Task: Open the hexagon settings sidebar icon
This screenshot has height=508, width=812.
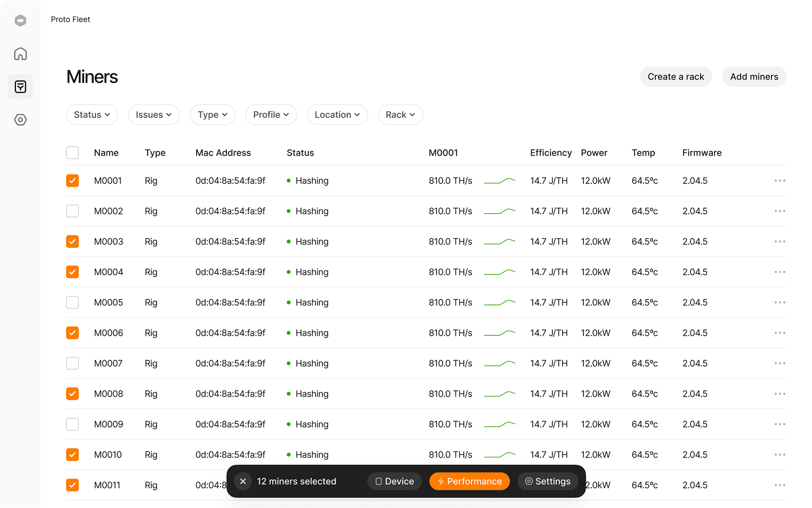Action: (20, 120)
